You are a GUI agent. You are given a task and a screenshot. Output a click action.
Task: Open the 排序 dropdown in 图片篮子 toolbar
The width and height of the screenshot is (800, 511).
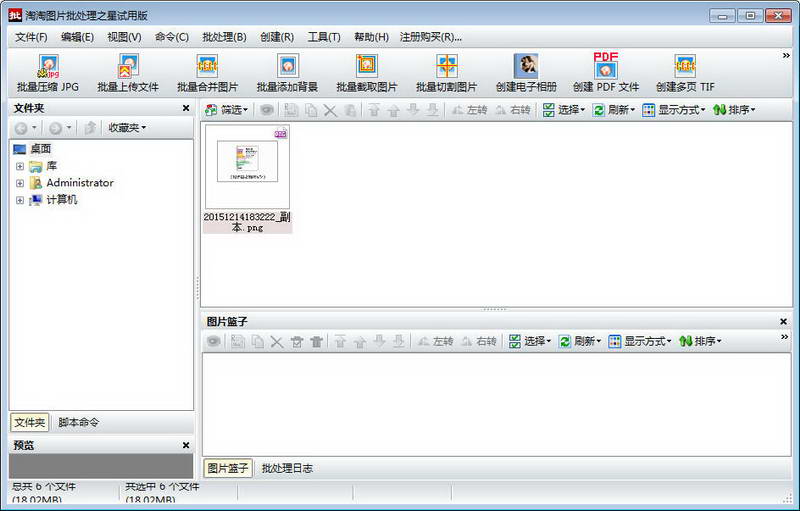tap(700, 341)
